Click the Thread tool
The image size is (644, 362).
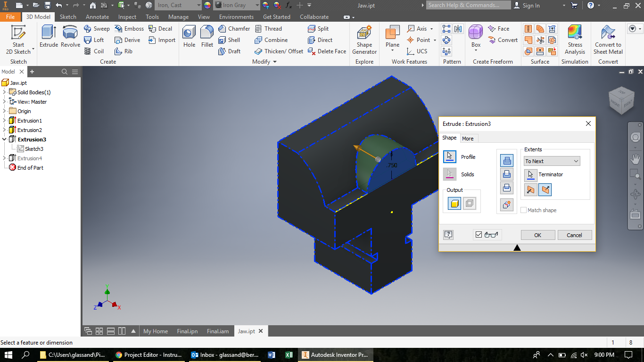pyautogui.click(x=268, y=29)
